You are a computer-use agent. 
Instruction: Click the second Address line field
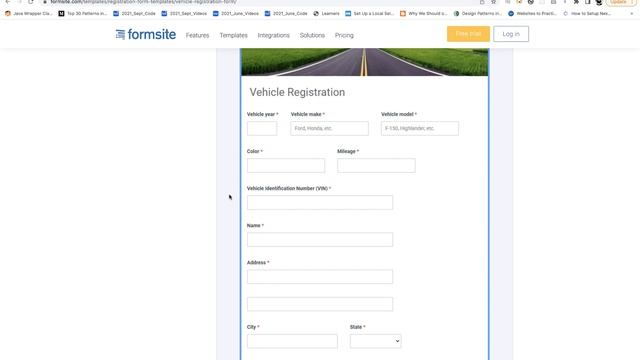click(320, 304)
